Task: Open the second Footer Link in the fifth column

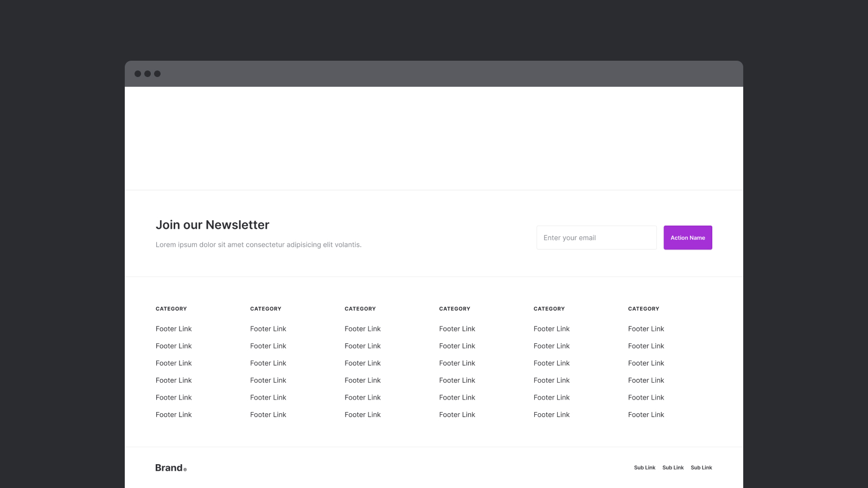Action: tap(551, 346)
